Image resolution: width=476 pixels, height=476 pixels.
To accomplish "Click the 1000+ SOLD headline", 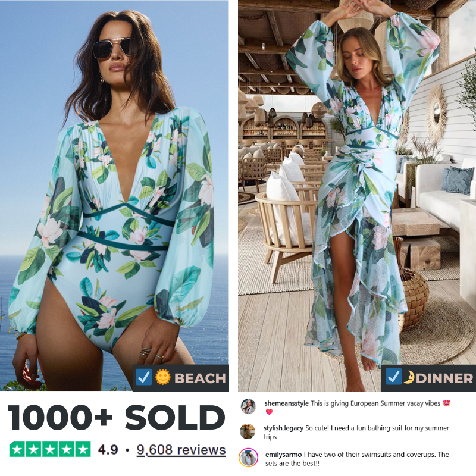I will coord(116,418).
